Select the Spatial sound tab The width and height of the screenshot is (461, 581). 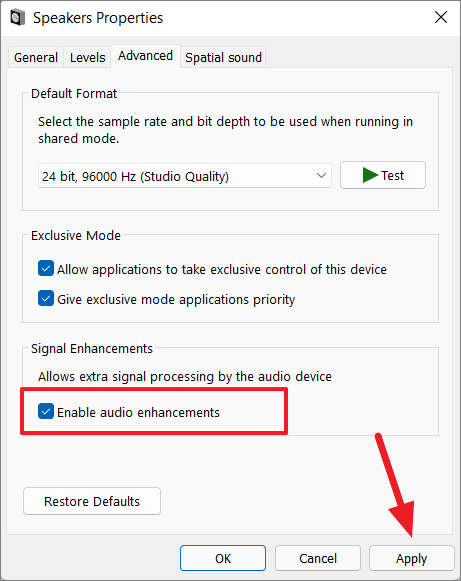point(223,57)
